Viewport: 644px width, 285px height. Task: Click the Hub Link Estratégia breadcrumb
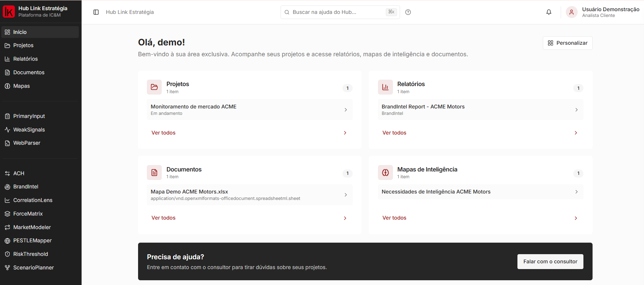(x=130, y=12)
